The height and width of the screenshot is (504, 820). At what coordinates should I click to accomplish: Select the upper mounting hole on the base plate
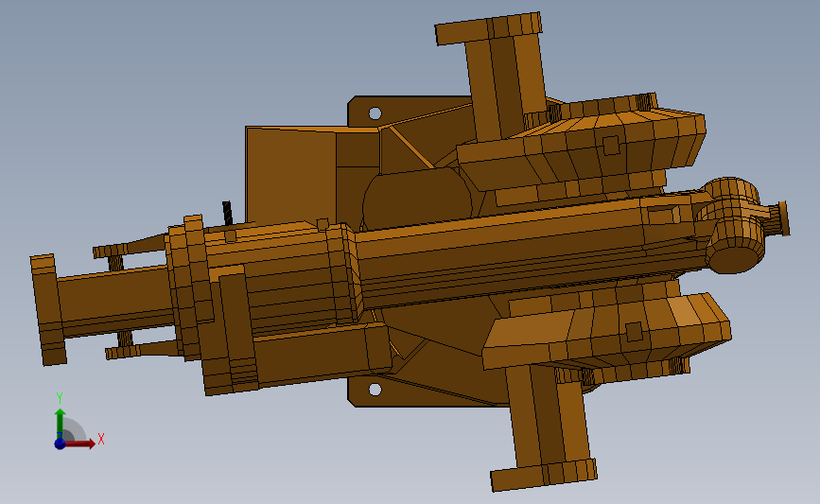(375, 113)
